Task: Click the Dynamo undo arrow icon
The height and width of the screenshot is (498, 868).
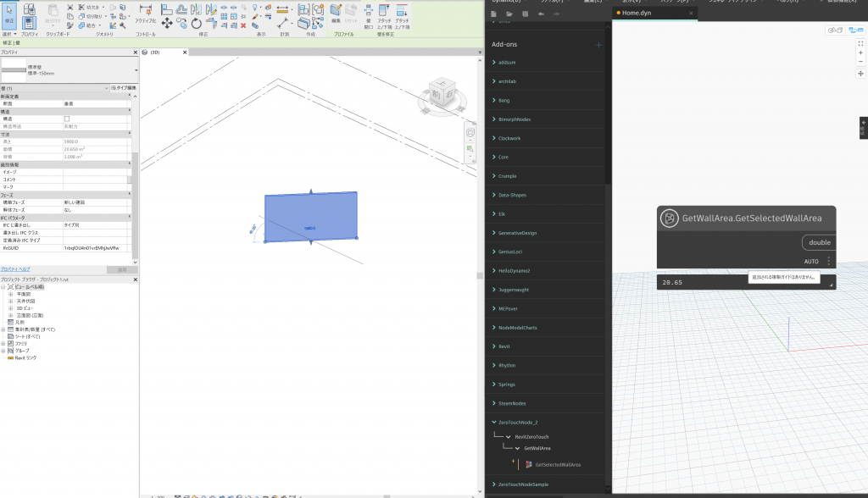Action: tap(542, 14)
